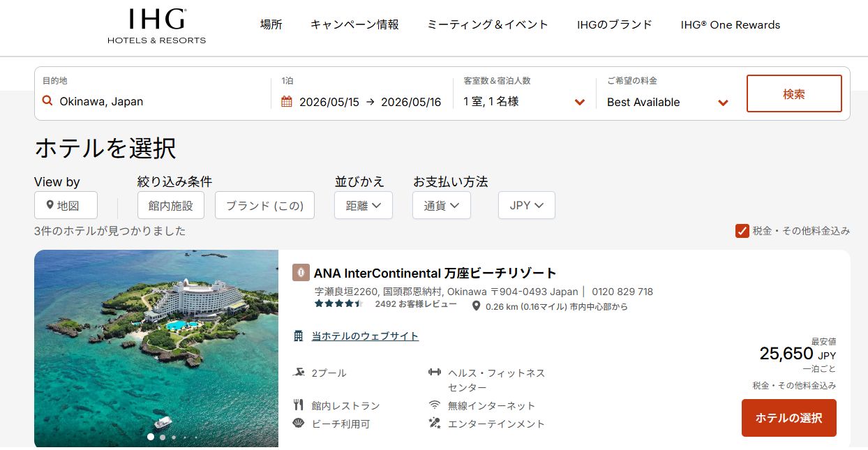Open the ミーティング&イベント menu
Viewport: 868px width, 450px height.
tap(488, 25)
